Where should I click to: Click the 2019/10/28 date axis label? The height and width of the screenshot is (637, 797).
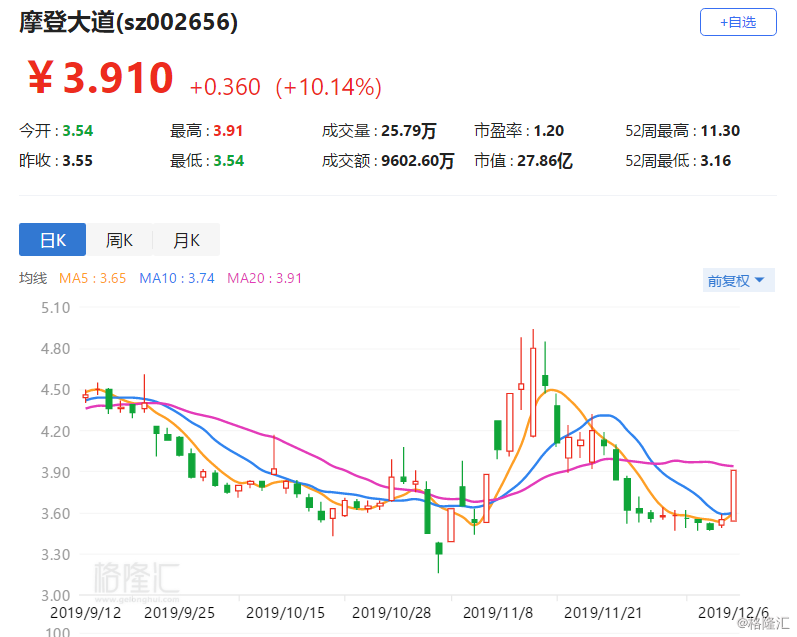[x=391, y=613]
